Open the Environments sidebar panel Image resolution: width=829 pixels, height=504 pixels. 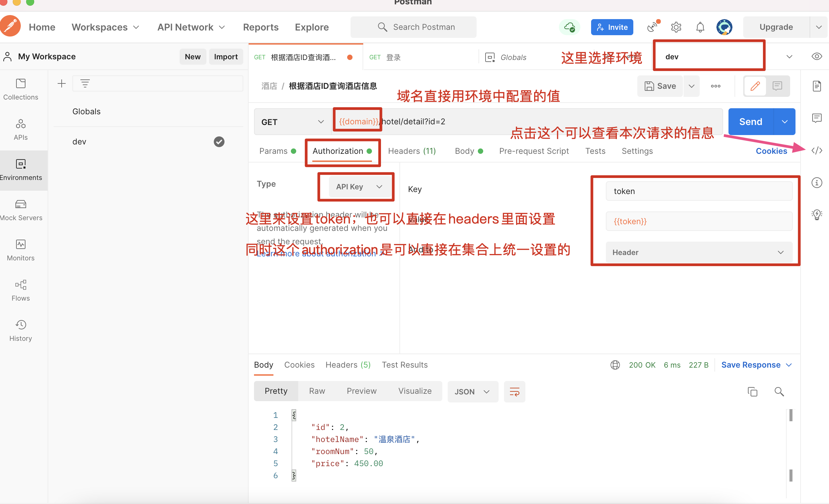(20, 170)
